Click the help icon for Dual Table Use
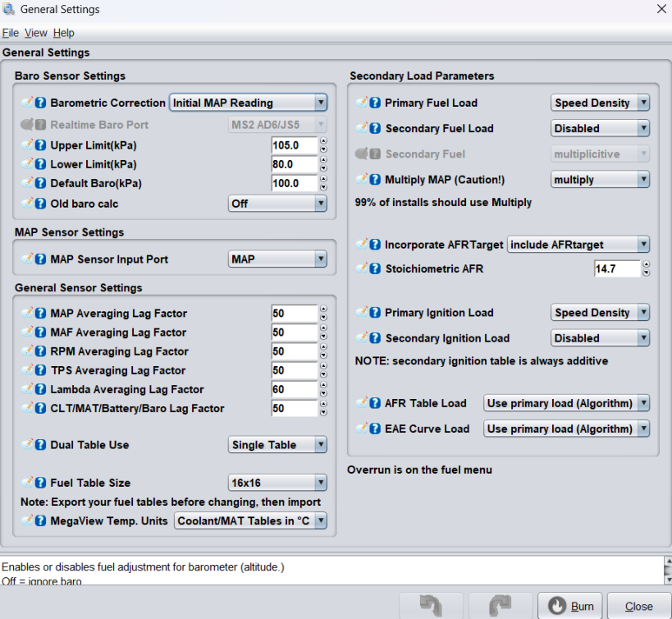 [x=40, y=445]
